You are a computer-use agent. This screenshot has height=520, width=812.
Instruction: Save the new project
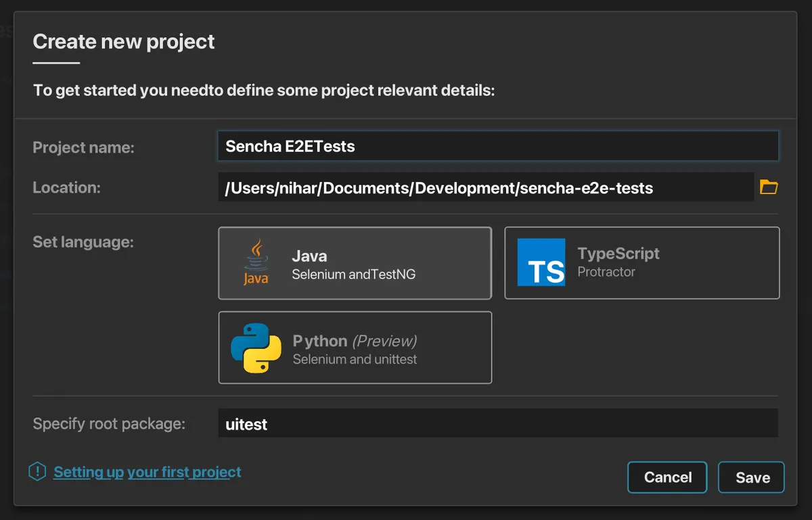(752, 477)
